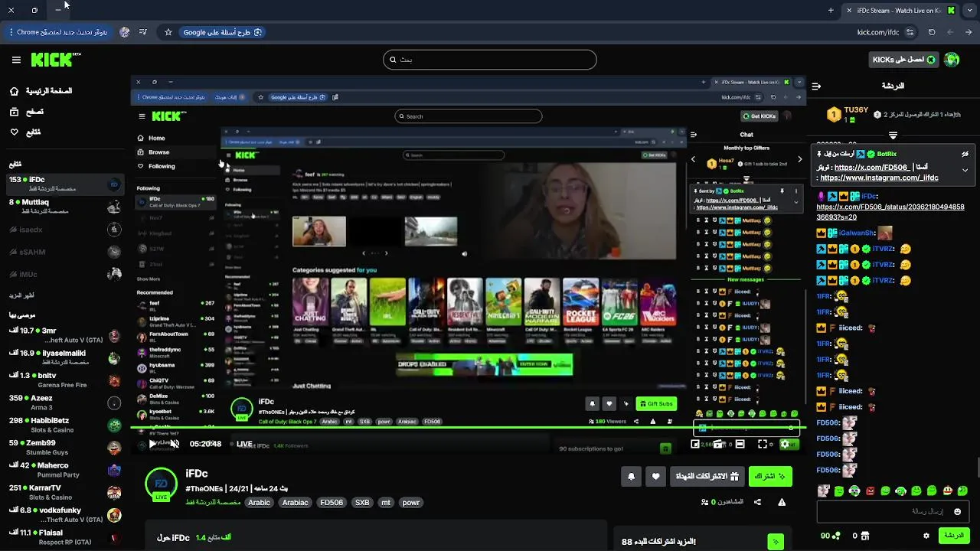Open the home page الصفحة الرئيسية icon
The image size is (980, 551).
pyautogui.click(x=14, y=91)
